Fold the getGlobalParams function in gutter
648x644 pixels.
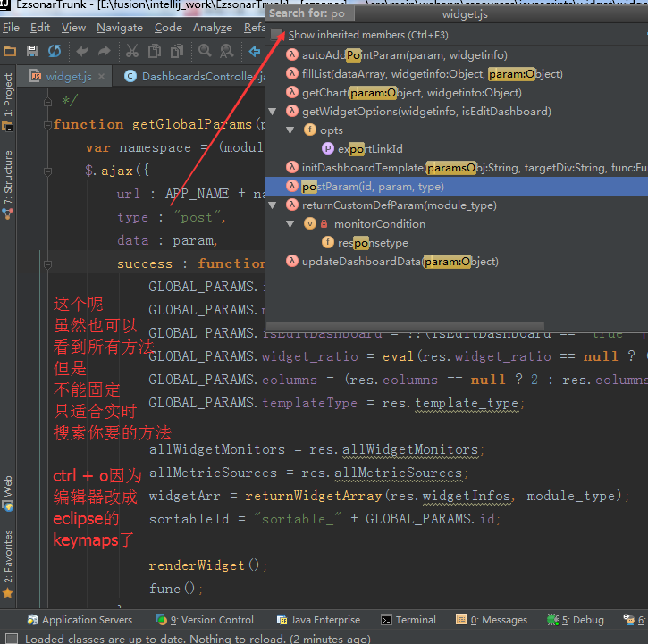coord(47,124)
